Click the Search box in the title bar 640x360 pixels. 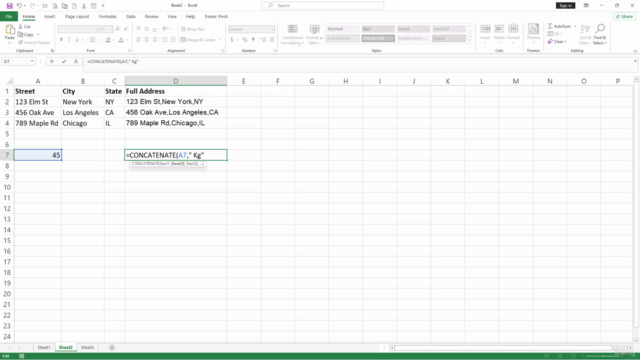point(322,6)
